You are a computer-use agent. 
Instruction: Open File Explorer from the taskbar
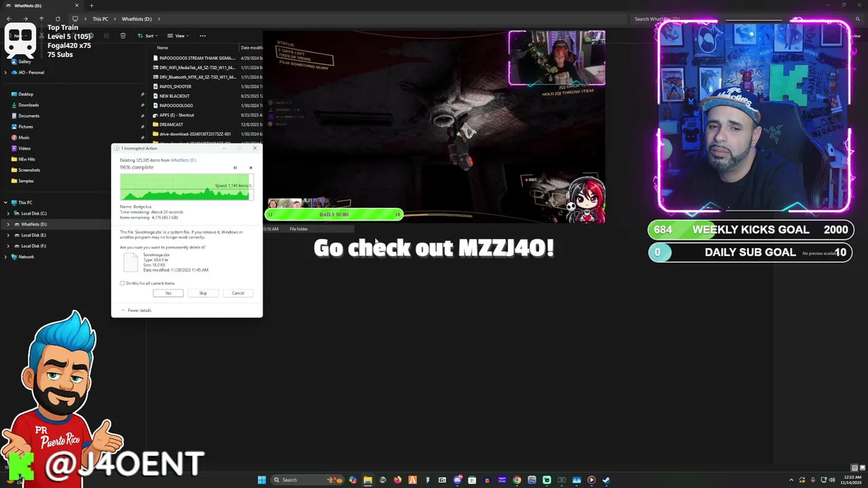(368, 480)
